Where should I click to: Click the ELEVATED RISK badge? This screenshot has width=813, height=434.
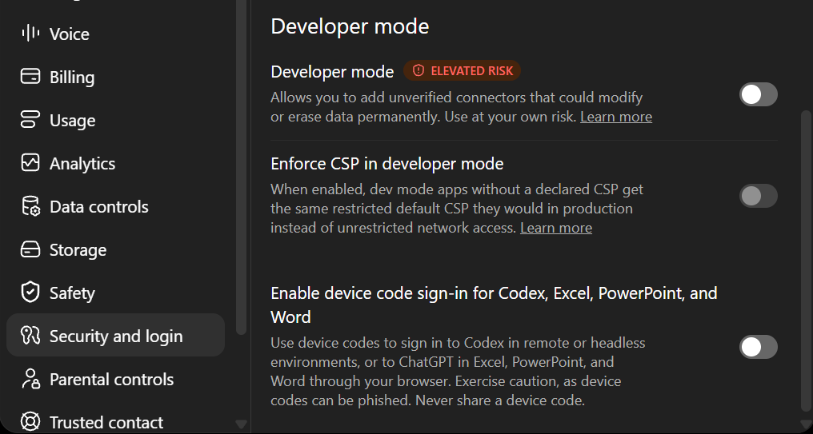tap(462, 71)
